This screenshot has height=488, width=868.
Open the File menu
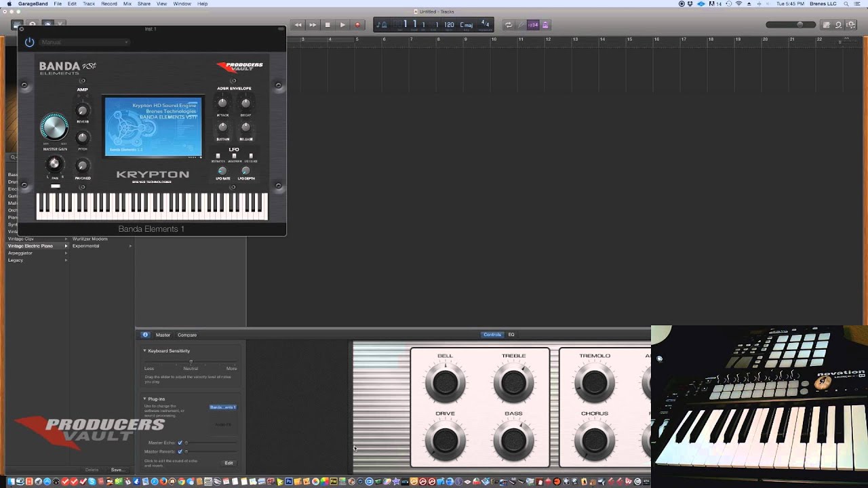tap(58, 3)
